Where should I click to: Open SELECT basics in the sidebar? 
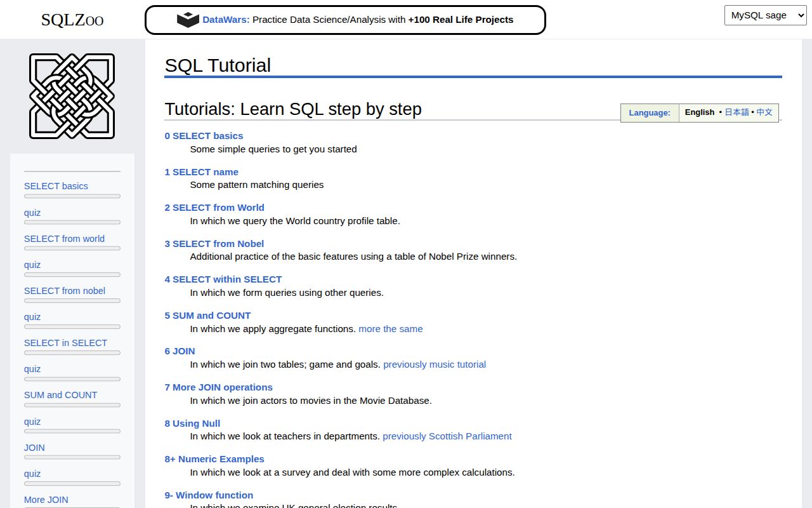click(x=56, y=185)
